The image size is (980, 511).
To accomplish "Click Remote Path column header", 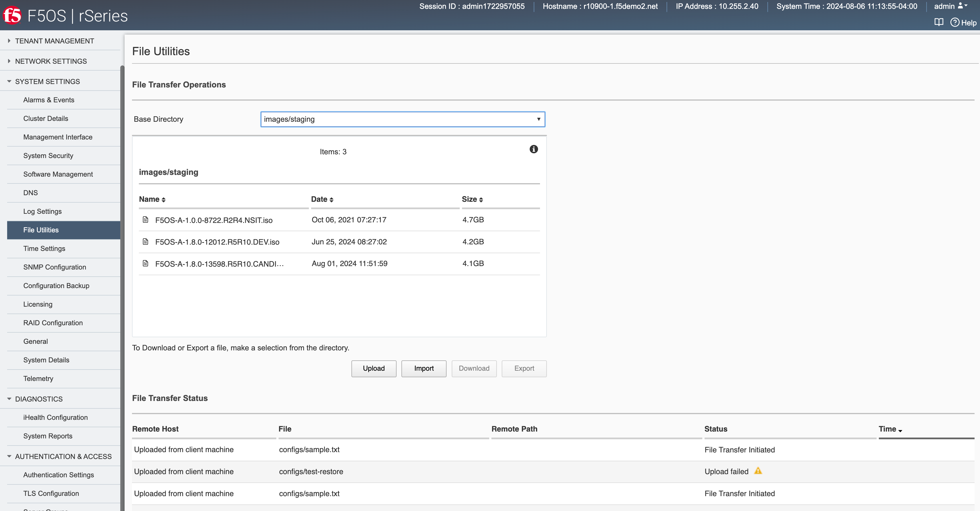I will coord(514,429).
